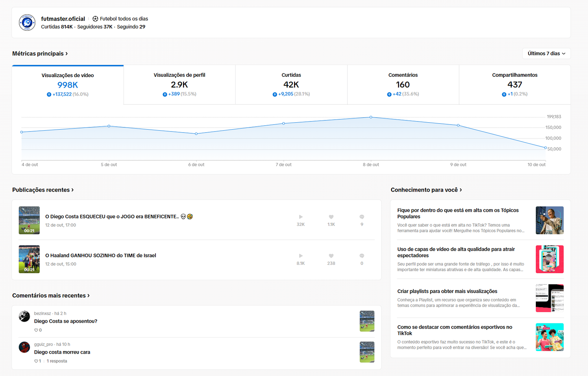Click the comment bubble icon on Haaland video
The width and height of the screenshot is (588, 376).
click(x=362, y=256)
